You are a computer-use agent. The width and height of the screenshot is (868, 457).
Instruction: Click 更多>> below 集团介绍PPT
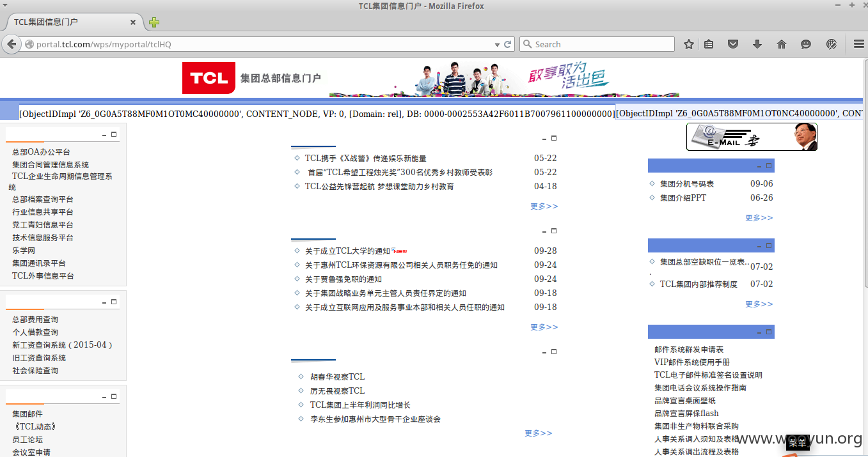759,218
